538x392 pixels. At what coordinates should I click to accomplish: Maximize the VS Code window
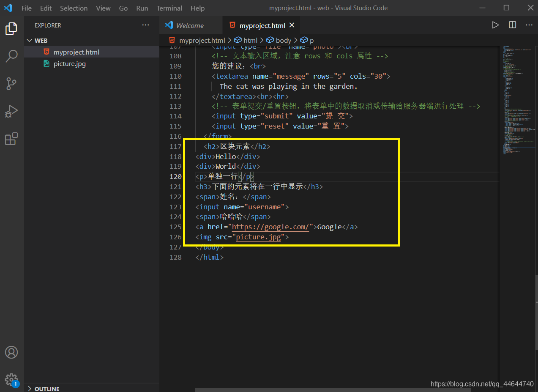[506, 8]
